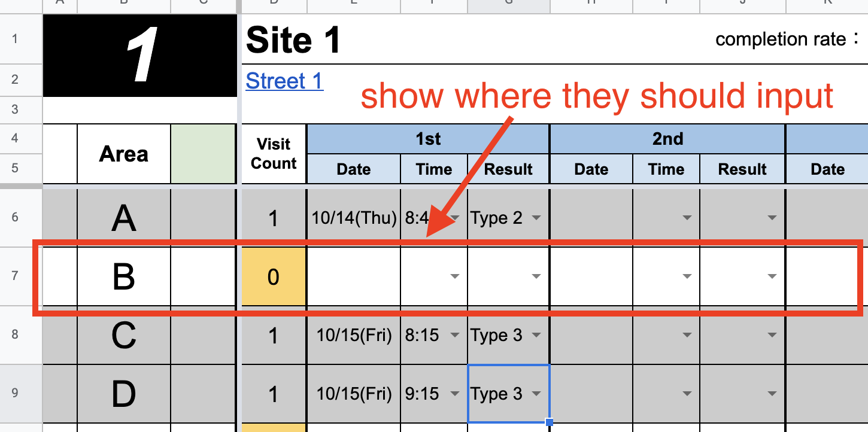Open Time dropdown showing 8:15 for Area C
The height and width of the screenshot is (432, 868).
point(455,335)
